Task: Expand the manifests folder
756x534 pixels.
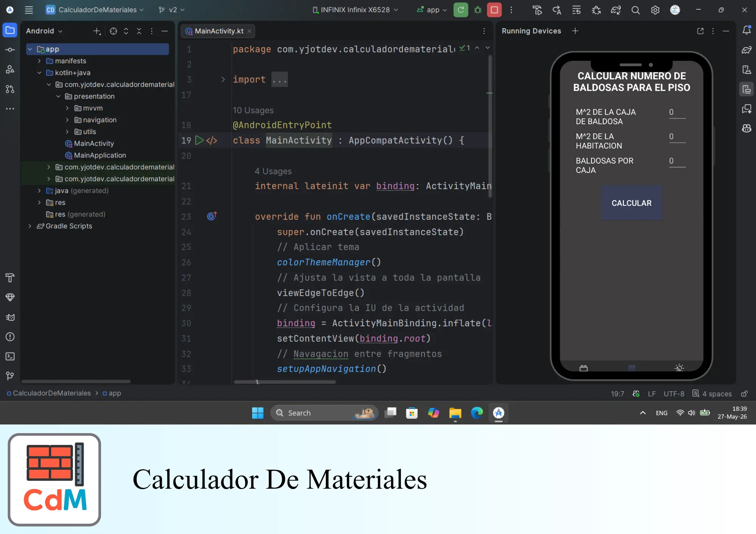Action: [x=39, y=61]
